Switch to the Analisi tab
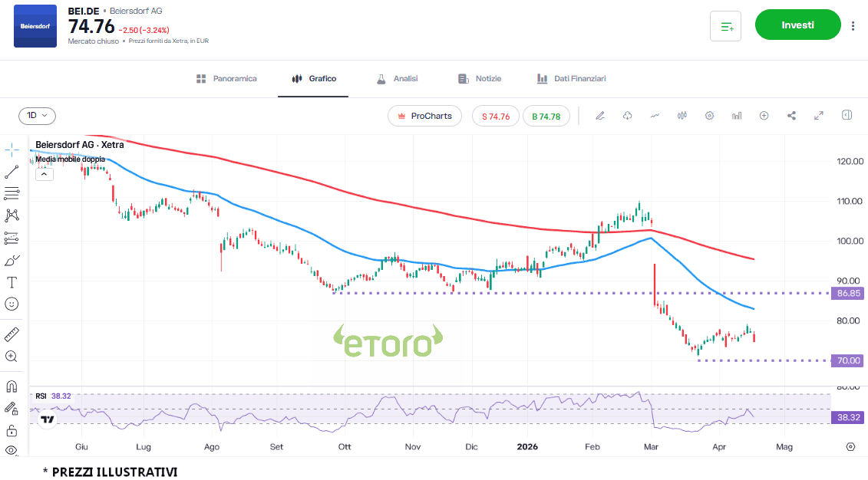Viewport: 868px width, 480px height. point(397,79)
